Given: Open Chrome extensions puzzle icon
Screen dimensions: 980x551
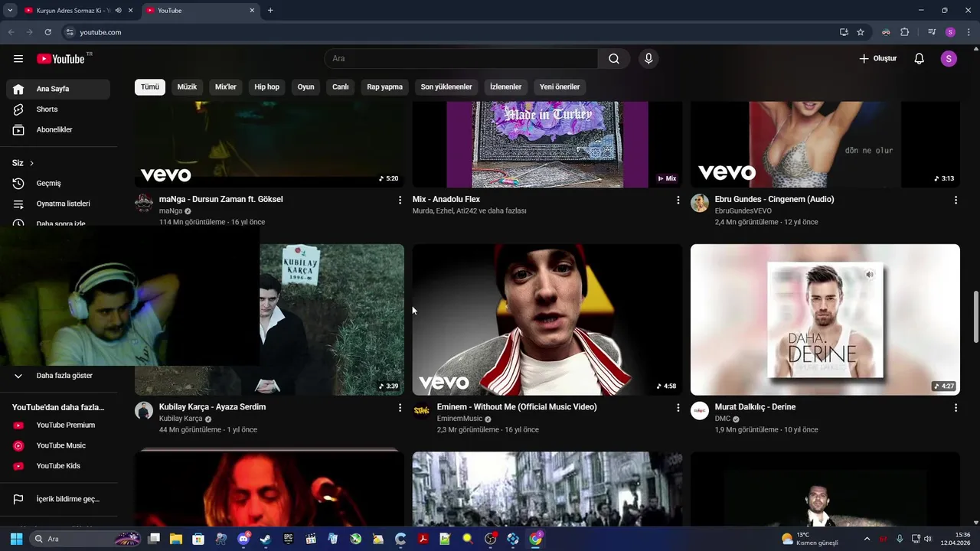Looking at the screenshot, I should click(x=905, y=32).
